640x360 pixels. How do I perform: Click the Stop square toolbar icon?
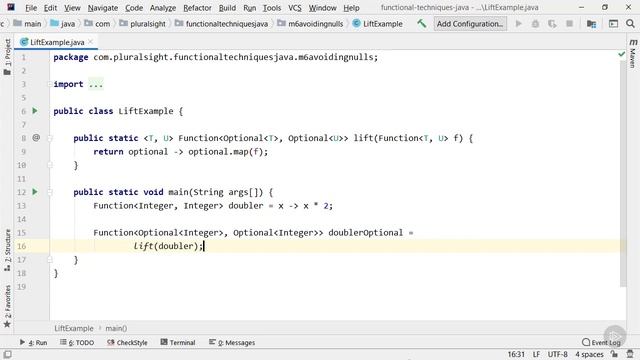[x=569, y=24]
